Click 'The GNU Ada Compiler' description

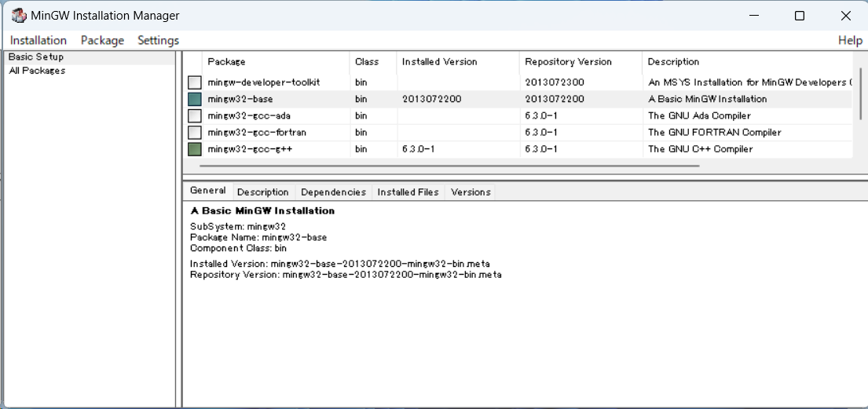[701, 115]
